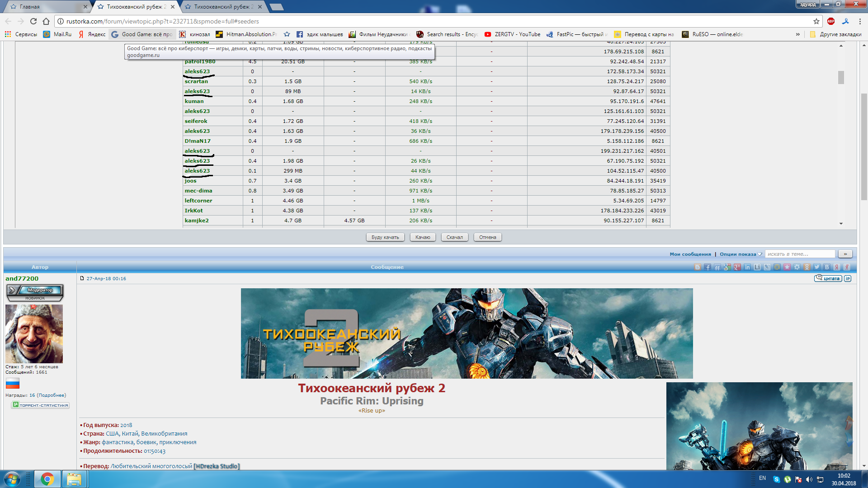Click the Буду качать button
868x488 pixels.
(385, 237)
